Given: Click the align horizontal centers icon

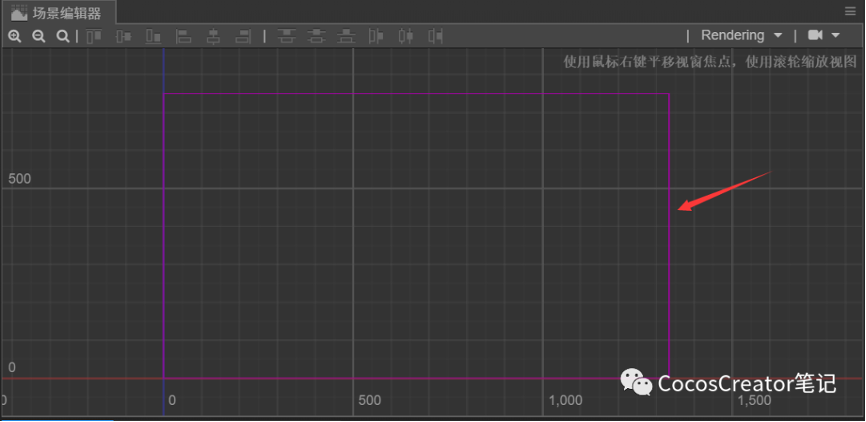Looking at the screenshot, I should (x=213, y=36).
